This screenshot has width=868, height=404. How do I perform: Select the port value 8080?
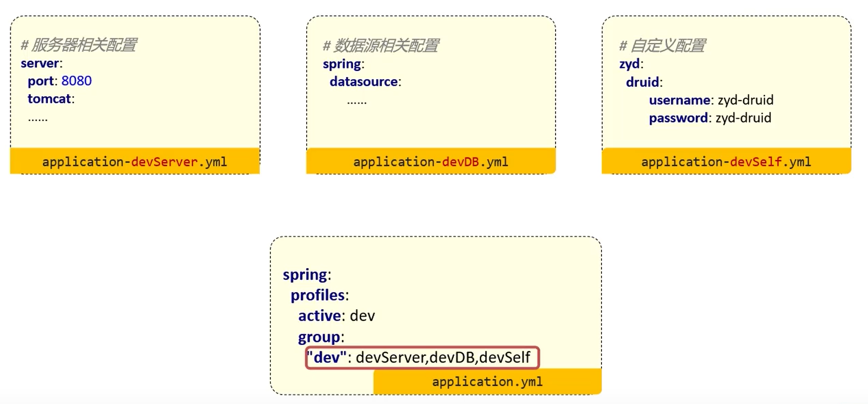[x=76, y=81]
